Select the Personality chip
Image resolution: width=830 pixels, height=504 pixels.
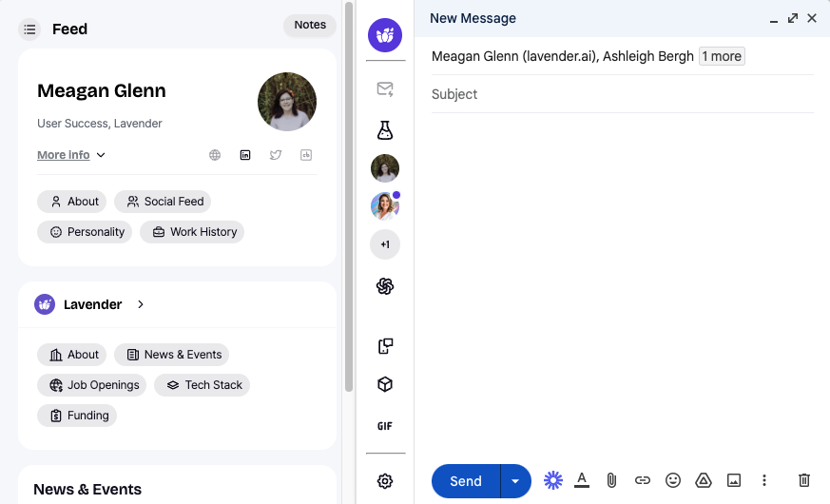click(x=85, y=232)
